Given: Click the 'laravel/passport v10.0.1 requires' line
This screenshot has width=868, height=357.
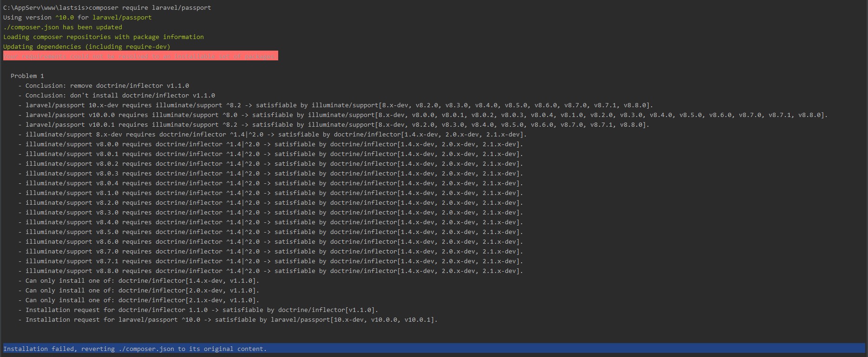Looking at the screenshot, I should click(x=334, y=124).
